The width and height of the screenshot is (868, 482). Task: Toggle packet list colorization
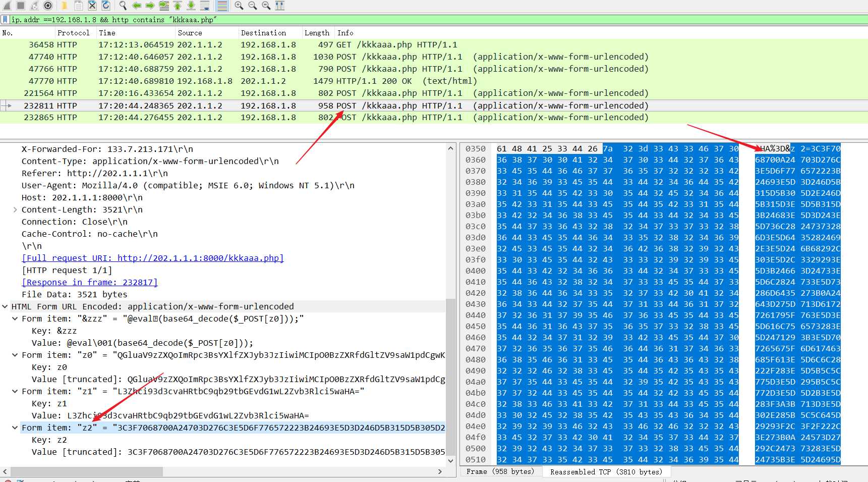tap(221, 6)
